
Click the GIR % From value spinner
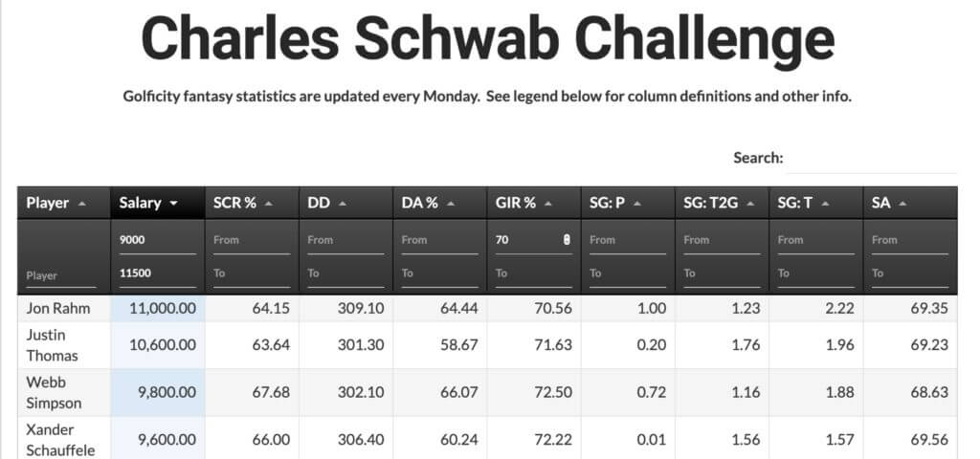pos(568,240)
